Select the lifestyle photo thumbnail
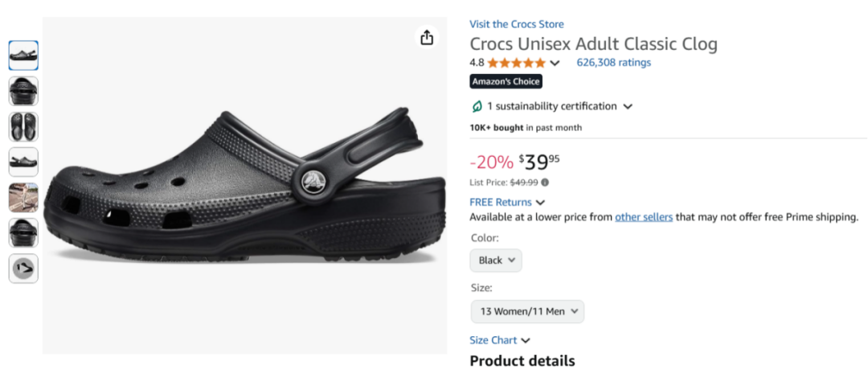 coord(23,197)
